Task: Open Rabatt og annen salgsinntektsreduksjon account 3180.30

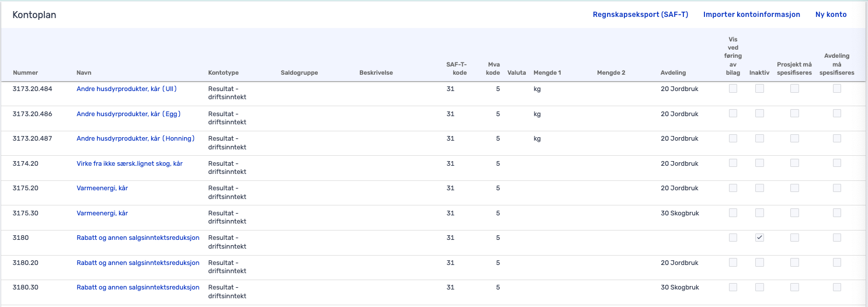Action: 138,287
